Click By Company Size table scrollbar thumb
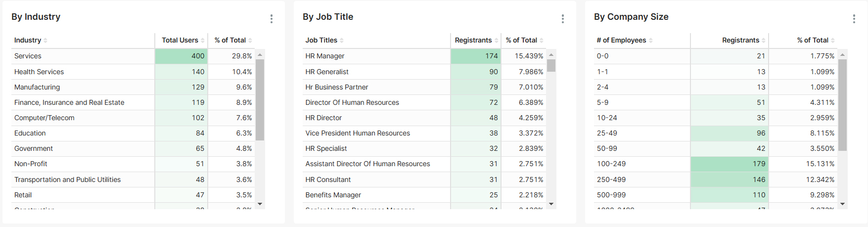Viewport: 868px width, 227px height. coord(843,105)
